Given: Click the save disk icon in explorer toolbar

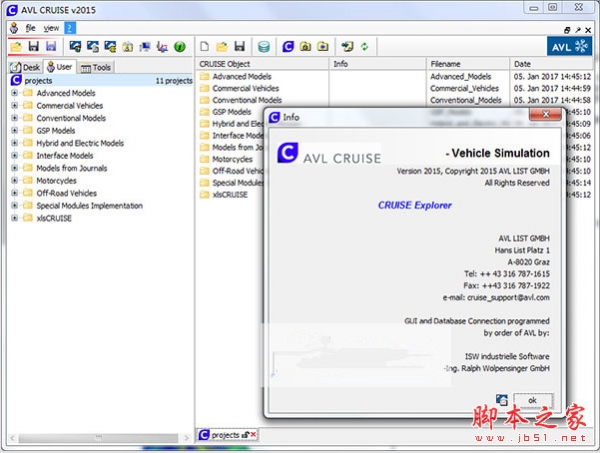Looking at the screenshot, I should [240, 46].
